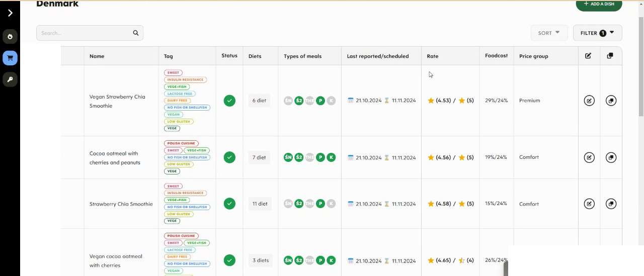Click the Vegan Strawberry Chia Smoothie name
This screenshot has width=644, height=276.
(x=117, y=101)
